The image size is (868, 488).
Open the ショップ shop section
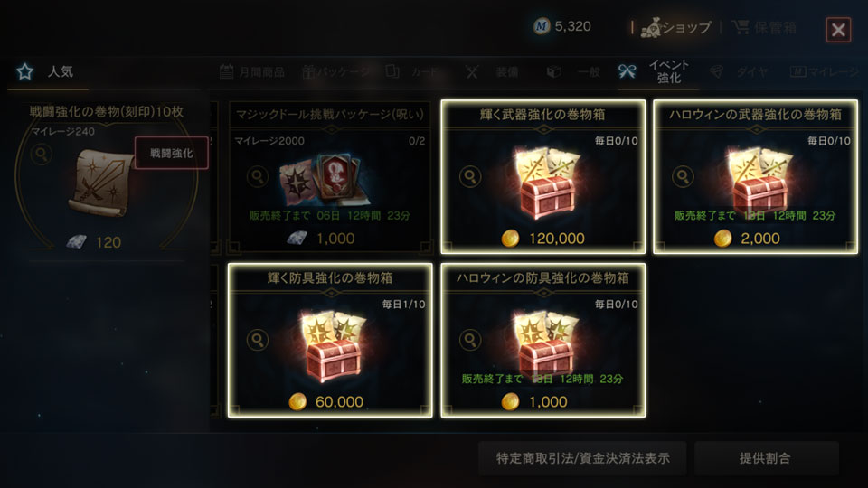click(x=675, y=27)
